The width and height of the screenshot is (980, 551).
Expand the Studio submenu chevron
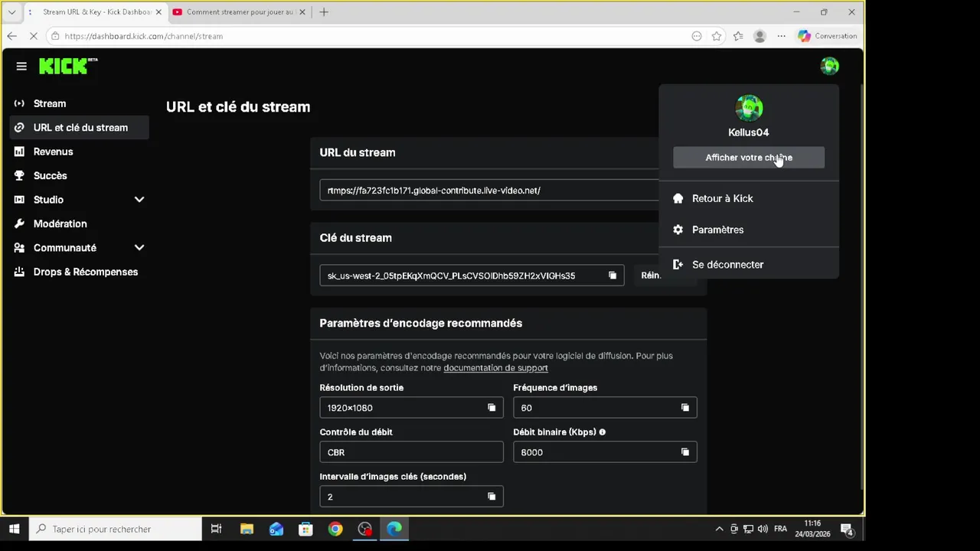139,200
